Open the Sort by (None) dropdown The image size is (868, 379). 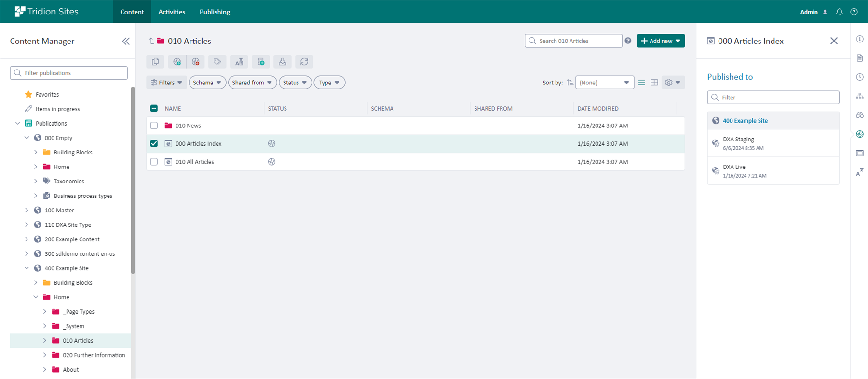tap(605, 83)
